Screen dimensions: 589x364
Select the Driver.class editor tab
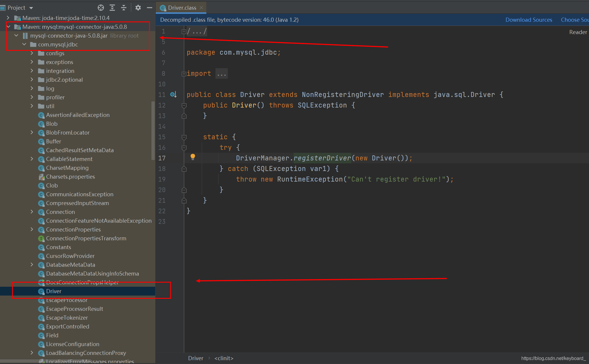[181, 8]
